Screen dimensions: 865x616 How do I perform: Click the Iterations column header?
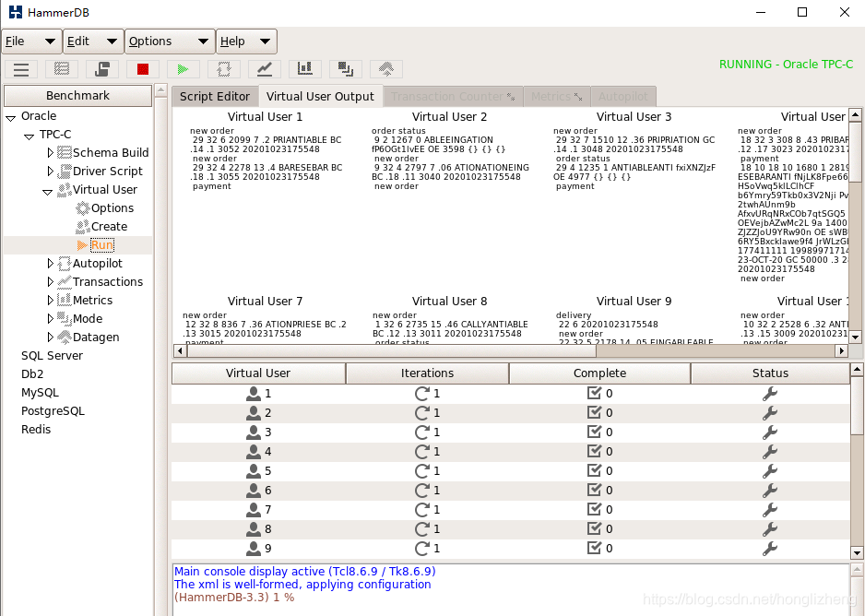(427, 373)
